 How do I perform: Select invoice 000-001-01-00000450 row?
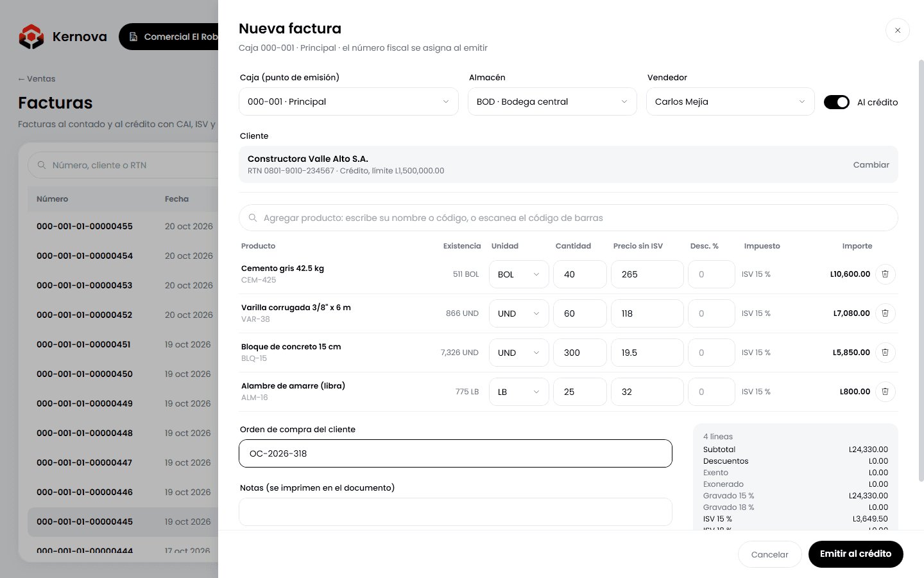(123, 374)
